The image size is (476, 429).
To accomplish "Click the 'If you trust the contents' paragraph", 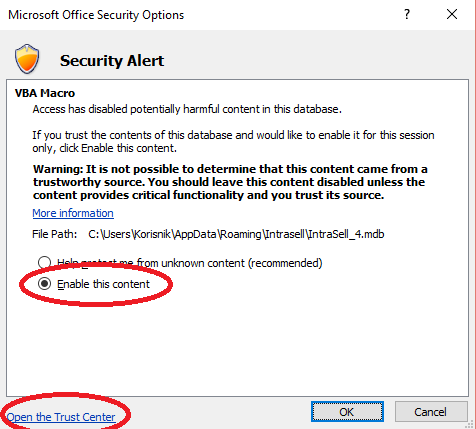I will click(233, 142).
